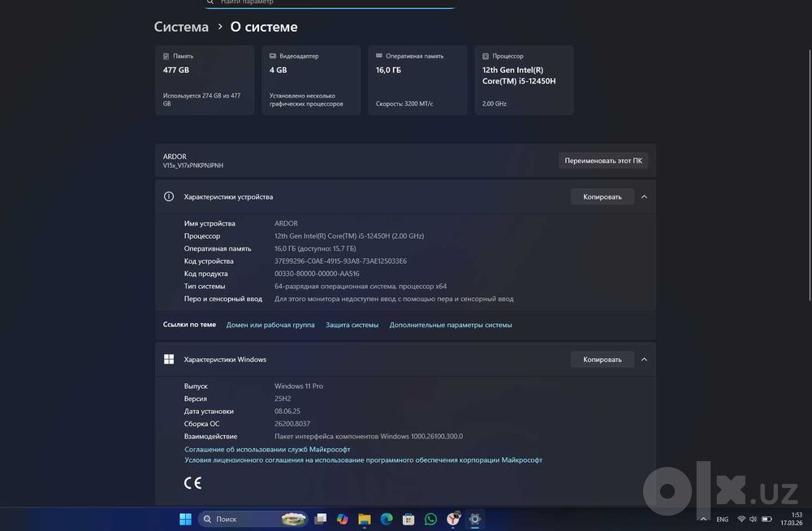Open Wi-Fi network tray icon
This screenshot has width=812, height=531.
(x=741, y=519)
